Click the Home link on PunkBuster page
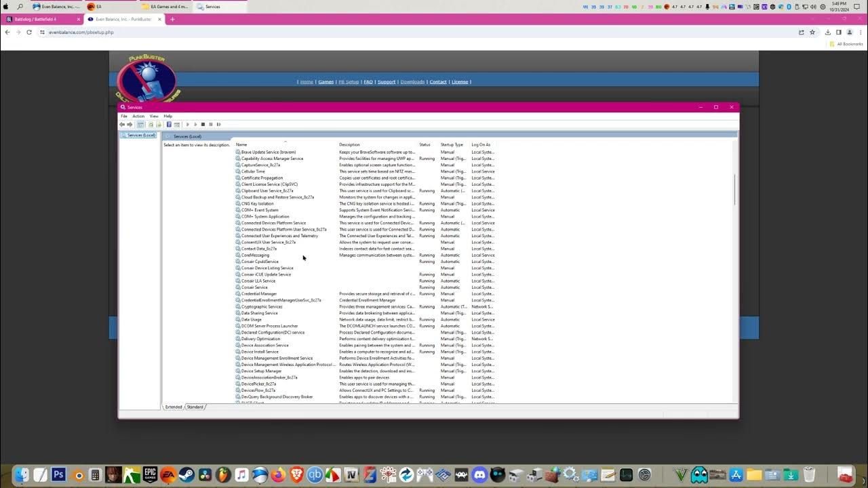Viewport: 868px width, 488px height. pos(307,82)
